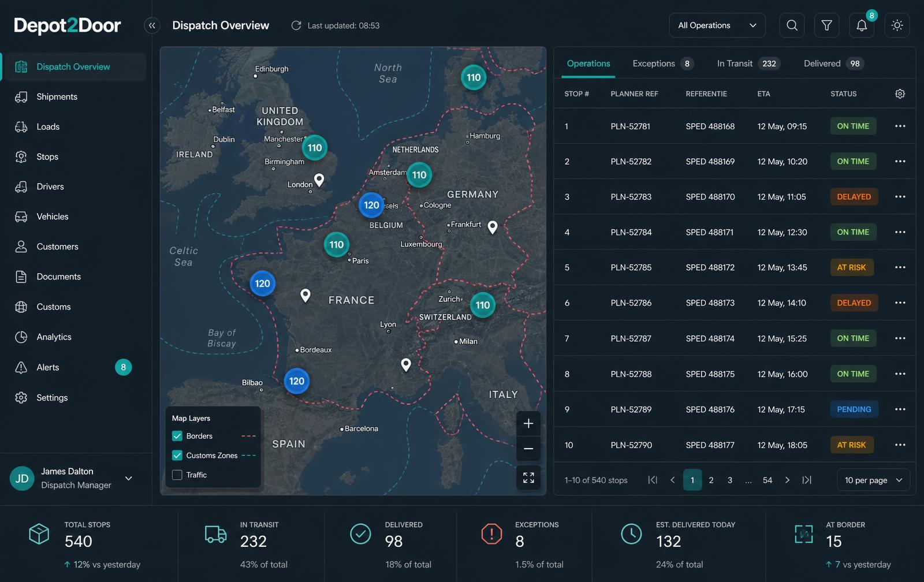The image size is (924, 582).
Task: Uncheck the Borders map layer
Action: click(x=177, y=436)
